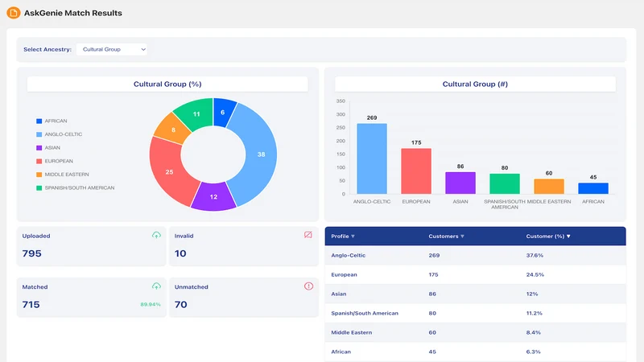Click the AskGenie orange logo icon

[x=14, y=13]
